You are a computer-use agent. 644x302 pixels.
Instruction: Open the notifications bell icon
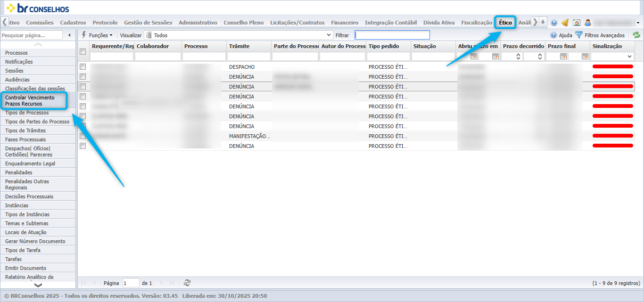click(565, 23)
